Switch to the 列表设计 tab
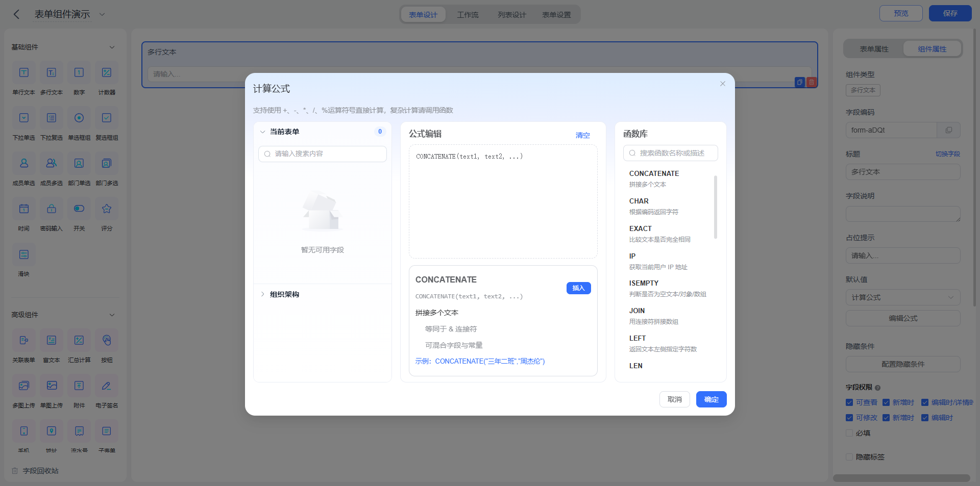The height and width of the screenshot is (486, 980). tap(512, 15)
